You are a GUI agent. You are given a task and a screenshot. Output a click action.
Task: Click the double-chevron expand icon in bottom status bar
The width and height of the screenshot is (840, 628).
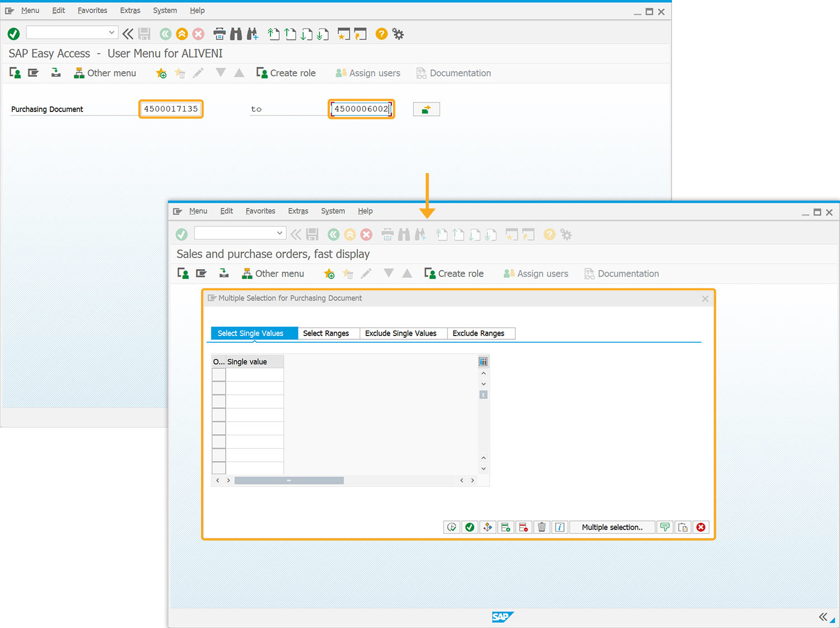click(x=823, y=617)
